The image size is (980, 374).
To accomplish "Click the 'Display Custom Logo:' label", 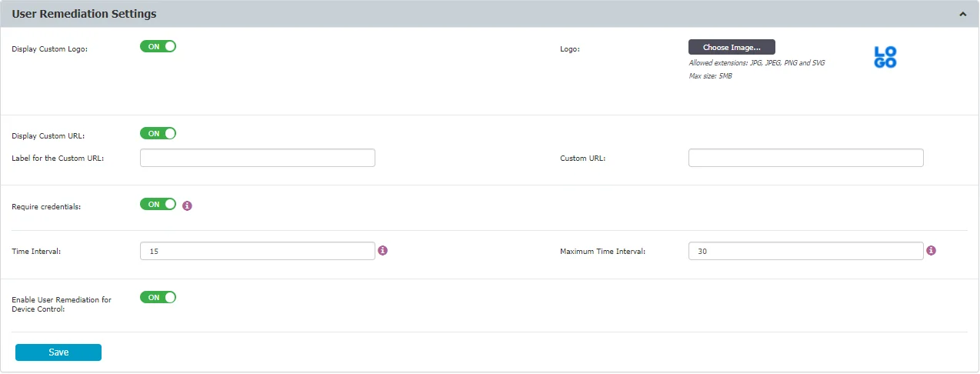I will pos(50,49).
